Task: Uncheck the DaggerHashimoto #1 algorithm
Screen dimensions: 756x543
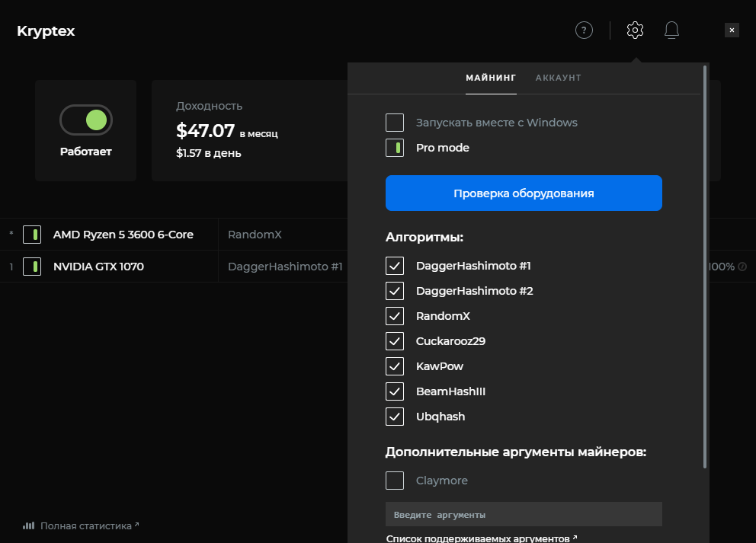Action: point(395,266)
